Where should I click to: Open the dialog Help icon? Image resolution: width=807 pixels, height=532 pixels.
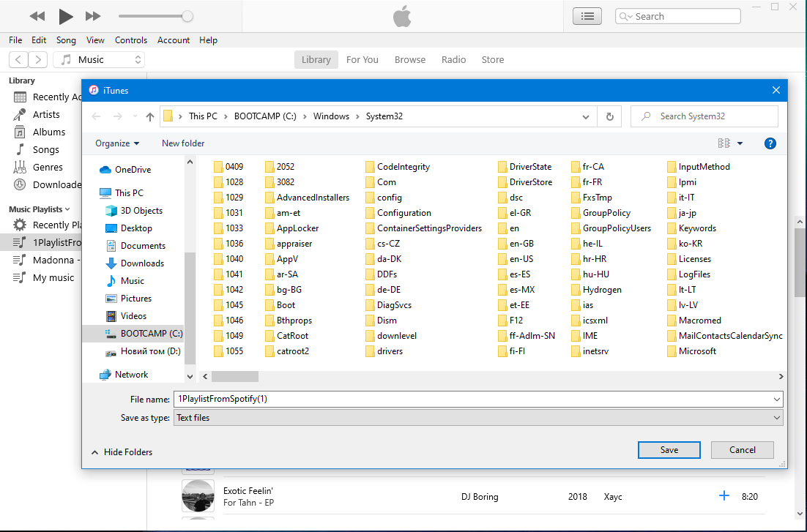770,143
